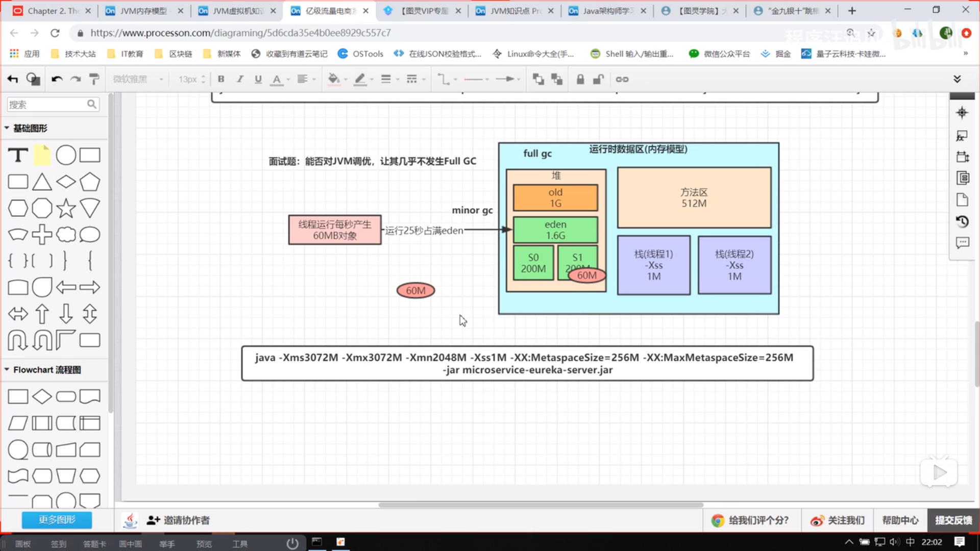Image resolution: width=980 pixels, height=551 pixels.
Task: Switch to Chapter 2 browser tab
Action: click(51, 11)
